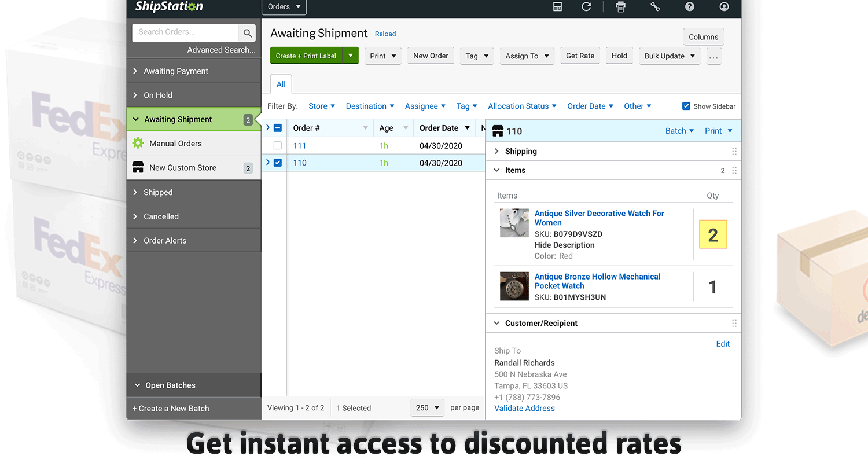Click the Manual Orders gear icon
This screenshot has height=463, width=868.
(138, 143)
